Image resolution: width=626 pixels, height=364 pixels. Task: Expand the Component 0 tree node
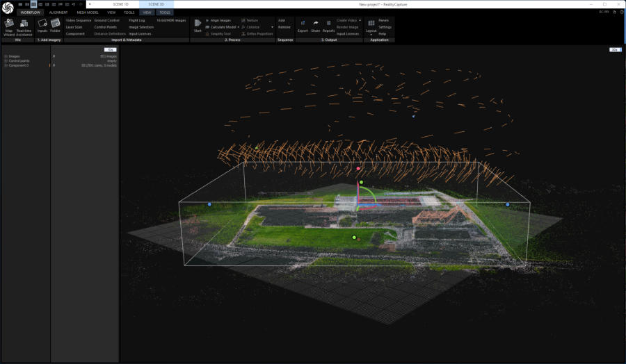click(6, 65)
